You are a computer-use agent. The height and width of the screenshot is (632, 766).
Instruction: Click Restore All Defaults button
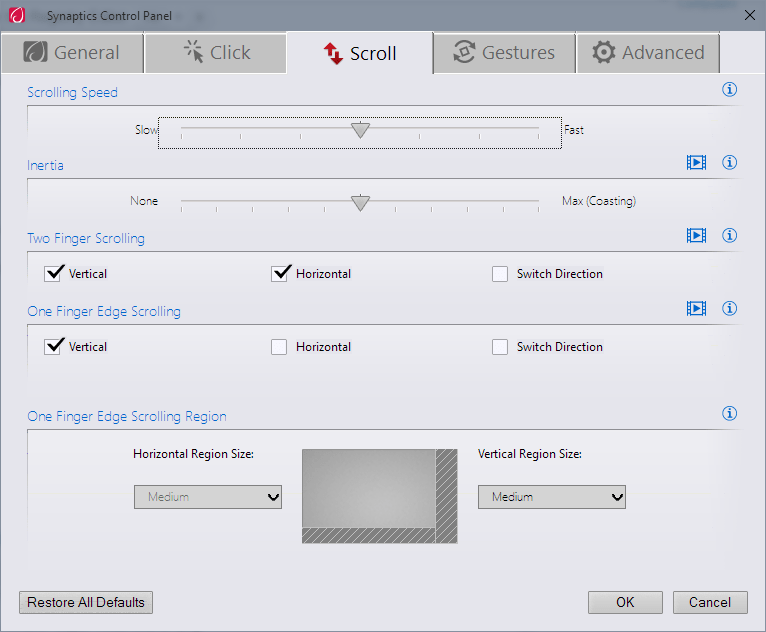[x=86, y=602]
